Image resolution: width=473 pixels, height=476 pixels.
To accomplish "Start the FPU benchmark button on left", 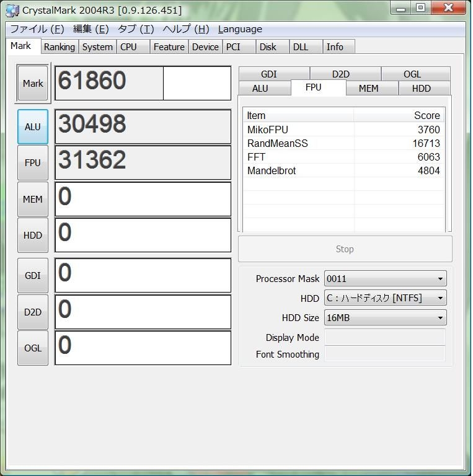I will tap(33, 163).
